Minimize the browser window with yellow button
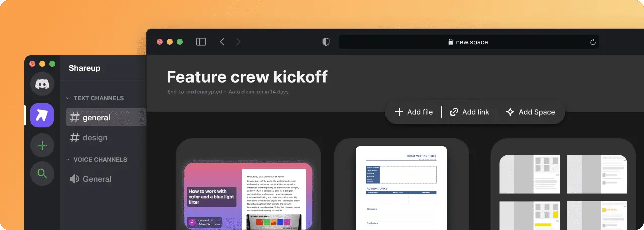 point(170,42)
